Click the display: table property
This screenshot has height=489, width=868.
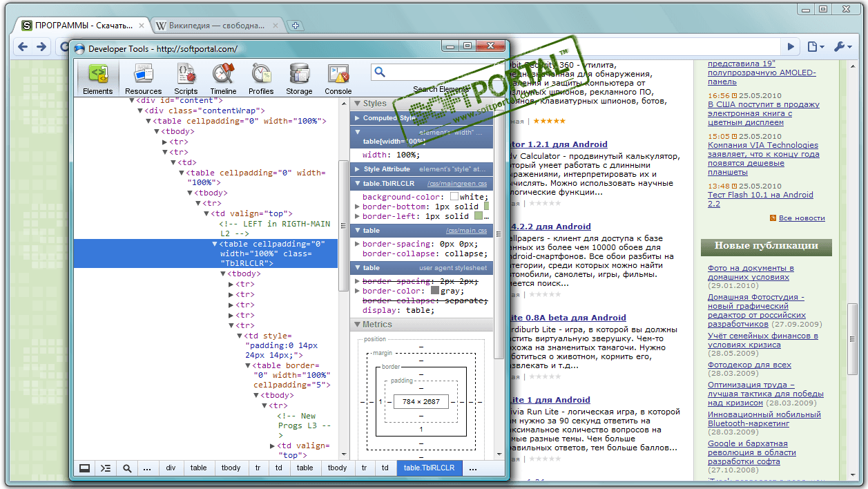click(x=398, y=310)
